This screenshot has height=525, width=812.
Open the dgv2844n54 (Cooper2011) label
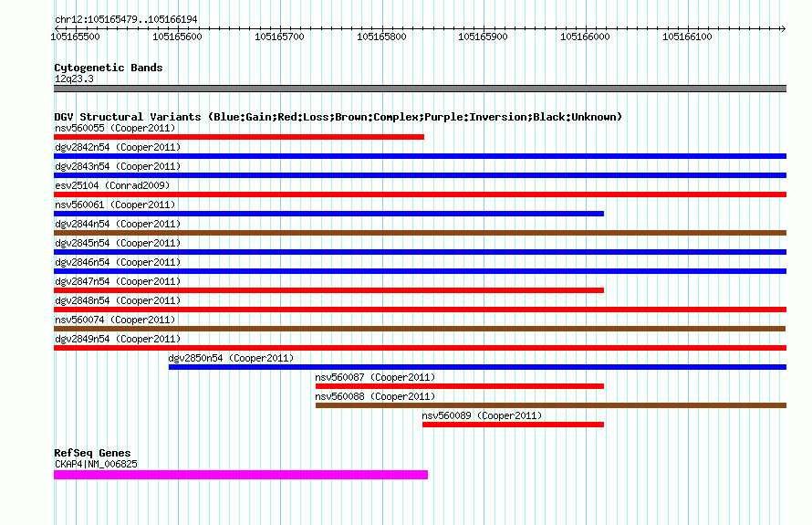[x=118, y=224]
